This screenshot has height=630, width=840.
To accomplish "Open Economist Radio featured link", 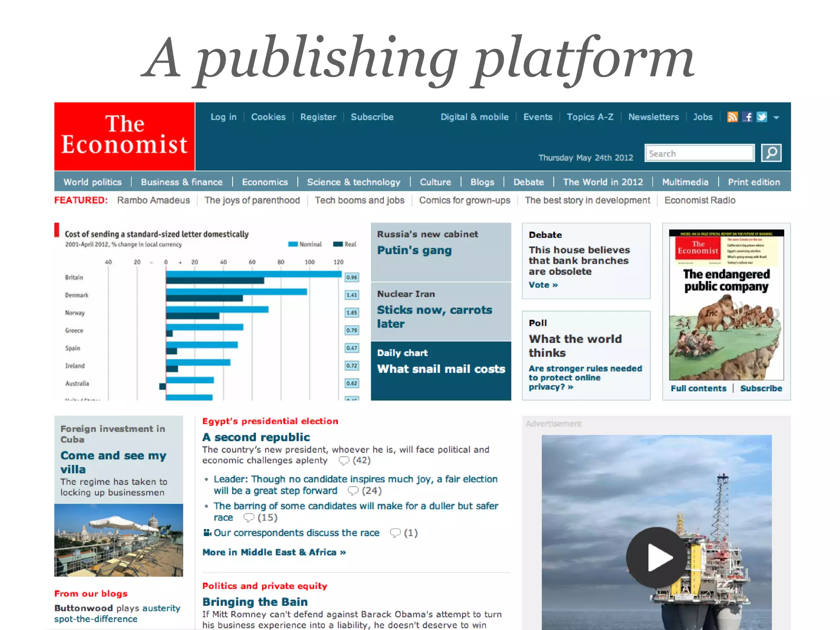I will pyautogui.click(x=700, y=200).
